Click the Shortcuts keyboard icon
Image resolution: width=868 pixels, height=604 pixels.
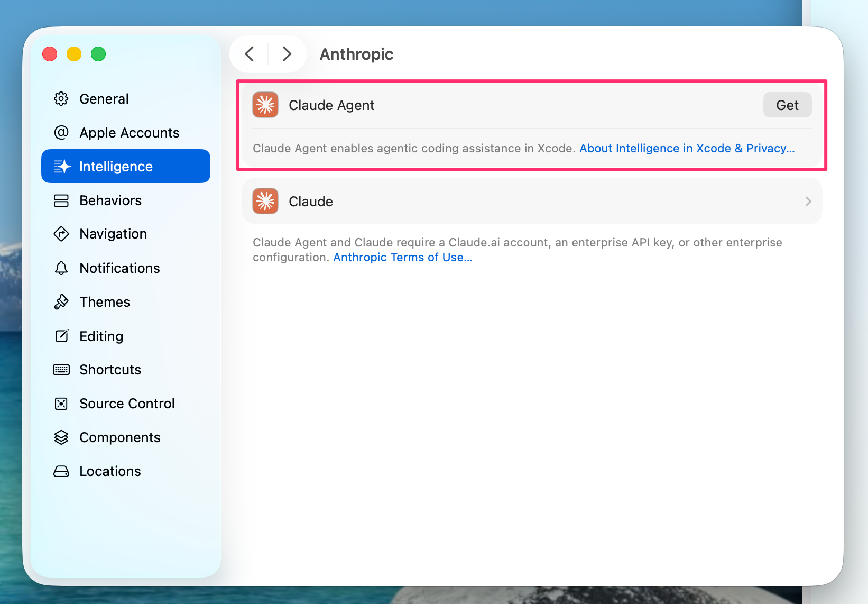pos(61,370)
